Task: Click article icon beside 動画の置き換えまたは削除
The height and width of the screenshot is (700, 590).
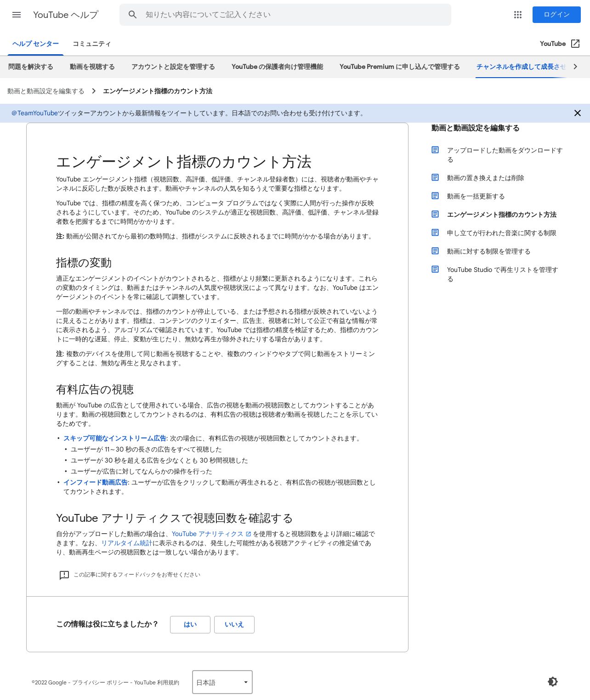Action: pos(435,177)
